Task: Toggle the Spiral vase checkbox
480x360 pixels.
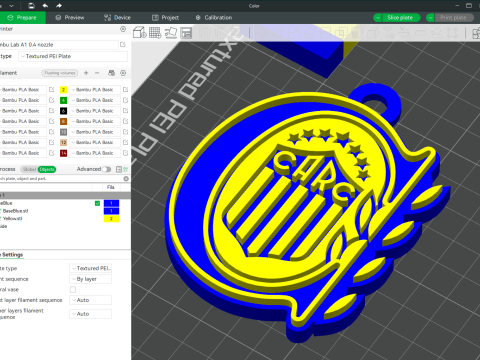Action: [x=73, y=290]
